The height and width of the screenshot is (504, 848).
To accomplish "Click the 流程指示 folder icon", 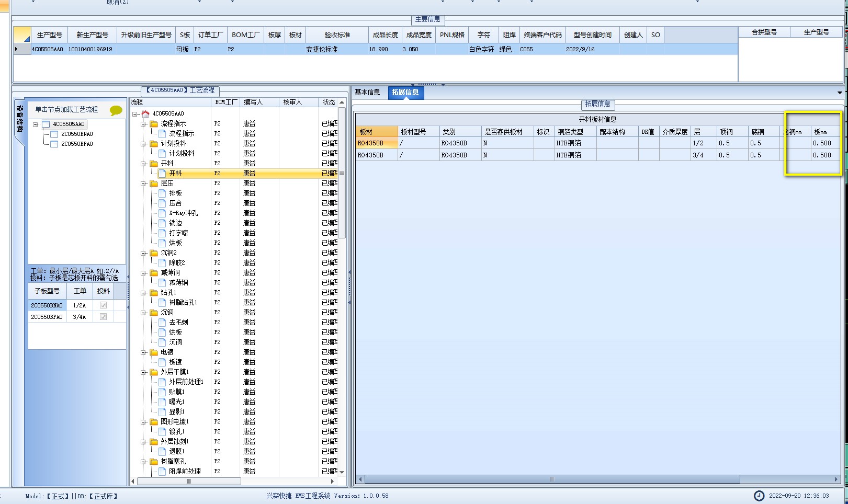I will (154, 123).
